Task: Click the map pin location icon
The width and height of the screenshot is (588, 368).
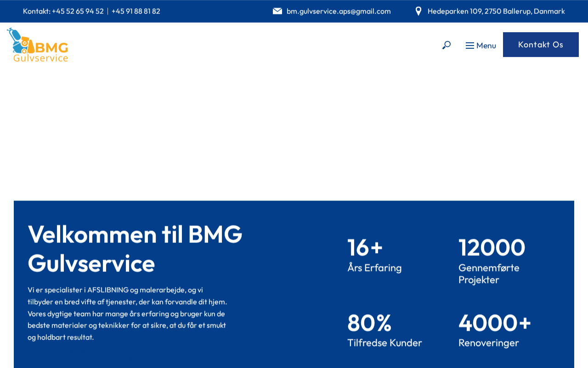Action: coord(418,11)
